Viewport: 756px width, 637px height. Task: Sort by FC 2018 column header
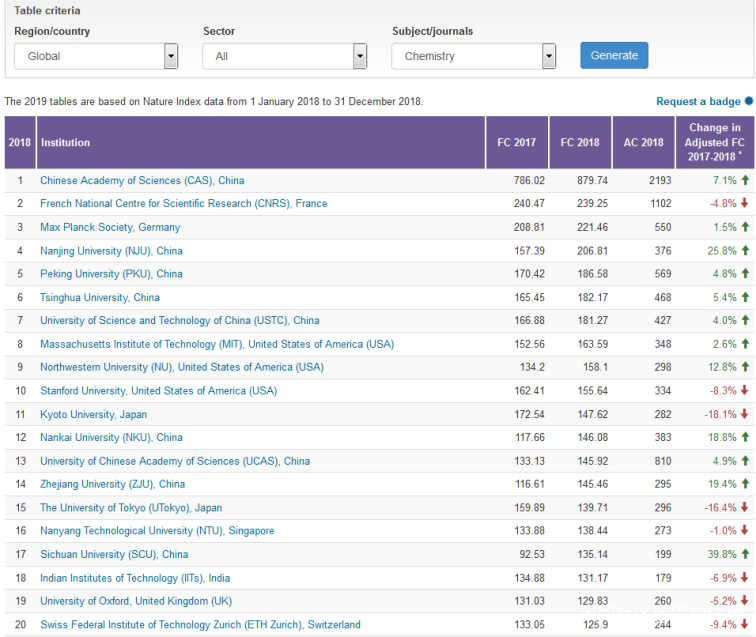[580, 142]
